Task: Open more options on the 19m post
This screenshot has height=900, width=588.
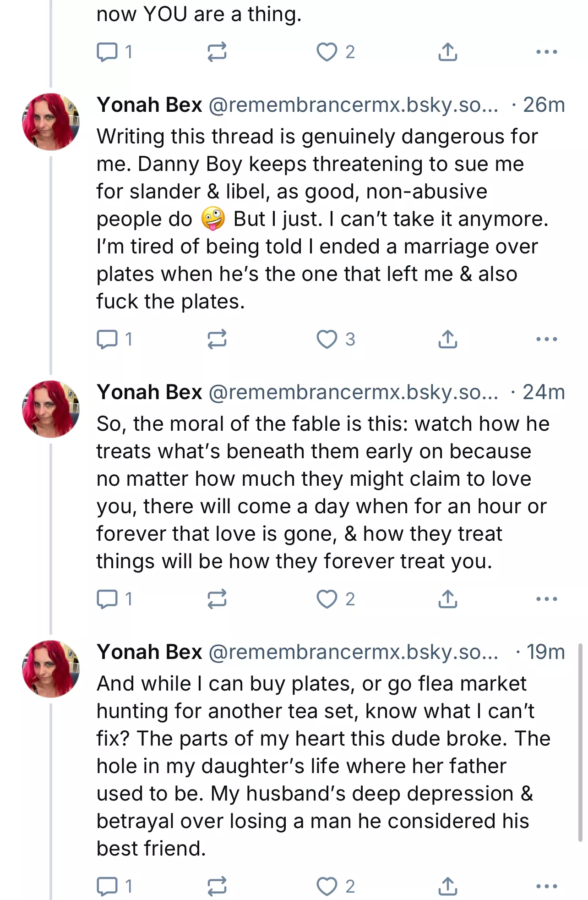Action: (x=546, y=886)
